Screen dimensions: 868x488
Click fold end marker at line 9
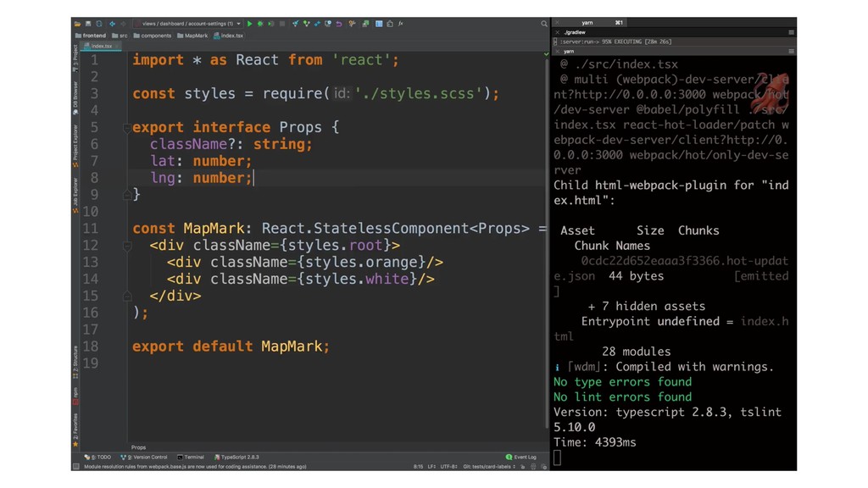coord(127,195)
